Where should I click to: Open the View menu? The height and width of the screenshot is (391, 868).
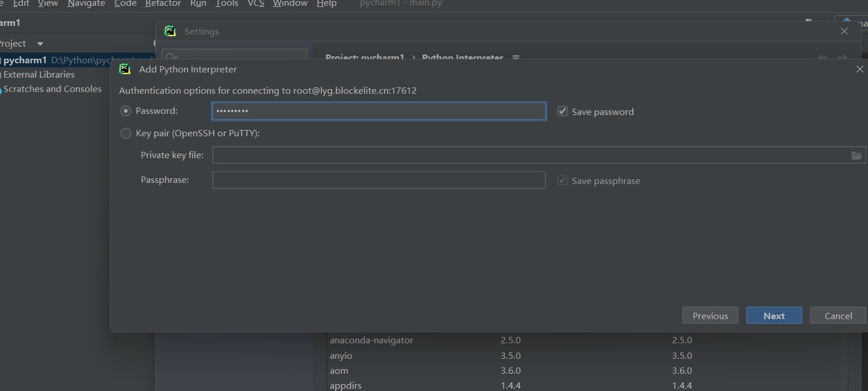[48, 3]
